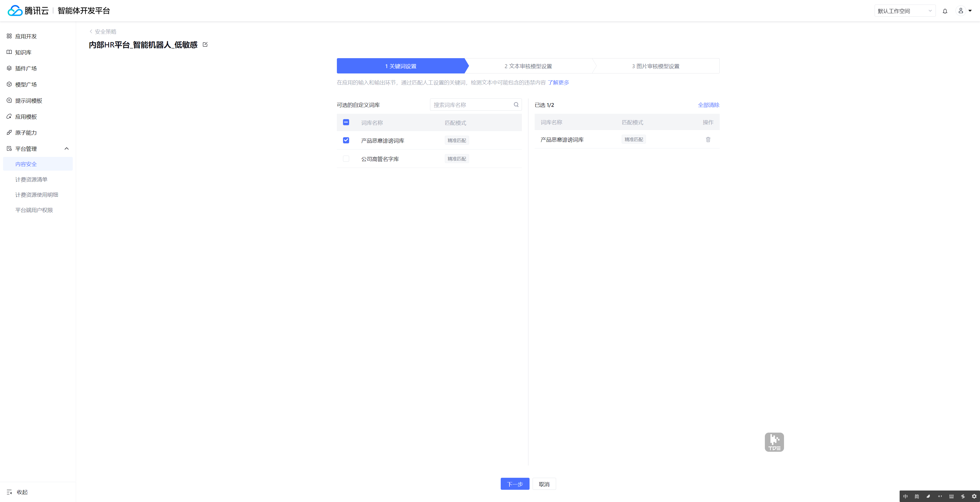This screenshot has height=502, width=980.
Task: Open the 默认工作空间 workspace dropdown
Action: coord(904,11)
